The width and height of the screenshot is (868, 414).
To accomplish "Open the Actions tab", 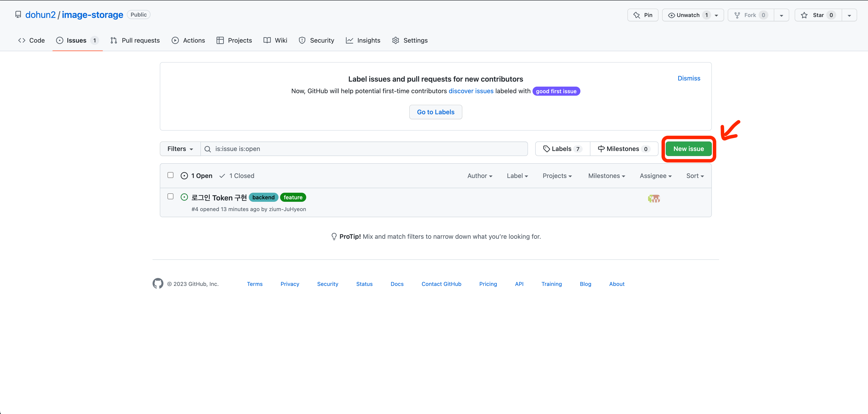I will [188, 40].
